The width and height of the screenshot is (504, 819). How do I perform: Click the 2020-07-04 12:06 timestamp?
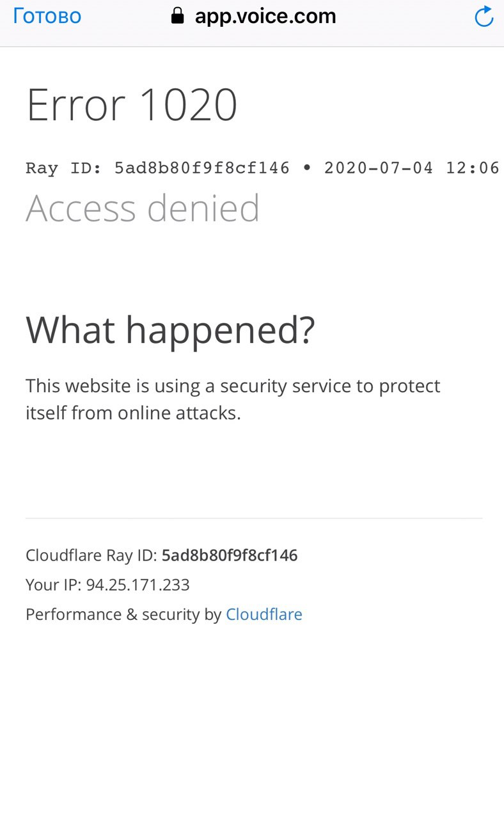click(x=411, y=168)
